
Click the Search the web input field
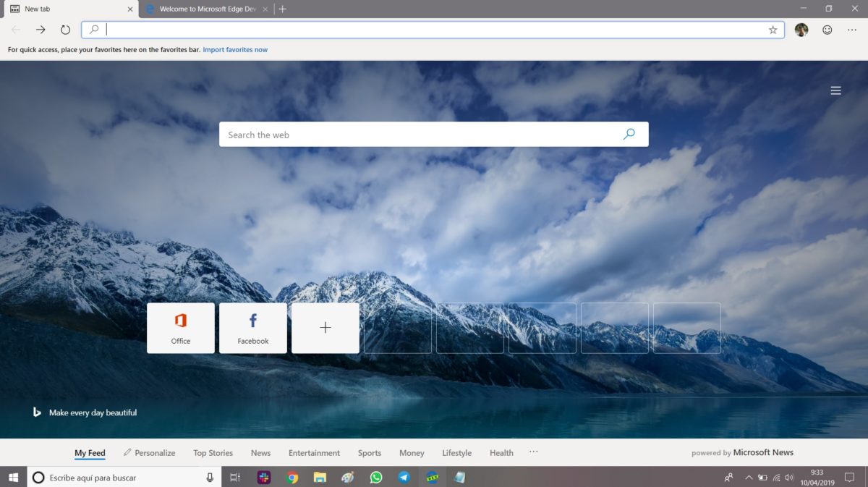[x=420, y=135]
